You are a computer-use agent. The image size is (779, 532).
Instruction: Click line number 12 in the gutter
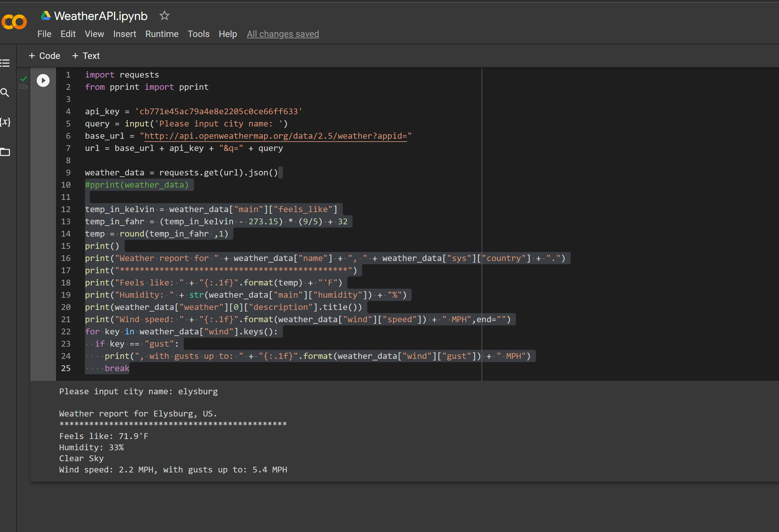coord(66,209)
